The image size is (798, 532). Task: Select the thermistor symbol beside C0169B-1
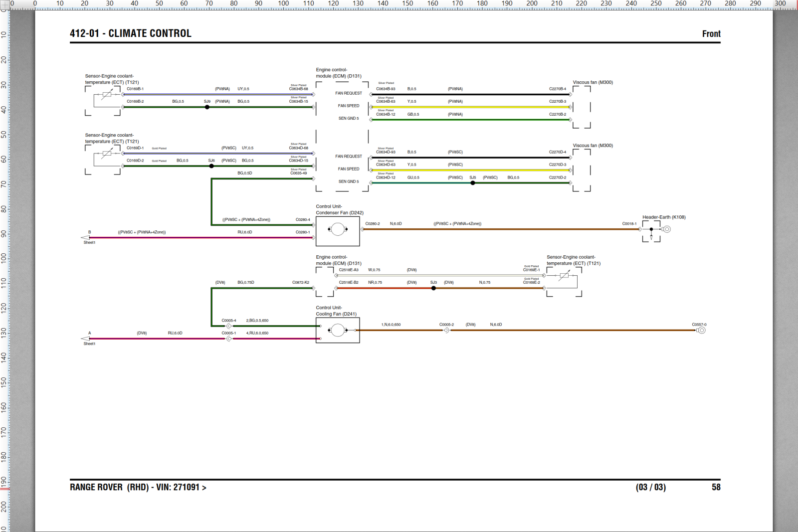point(107,94)
